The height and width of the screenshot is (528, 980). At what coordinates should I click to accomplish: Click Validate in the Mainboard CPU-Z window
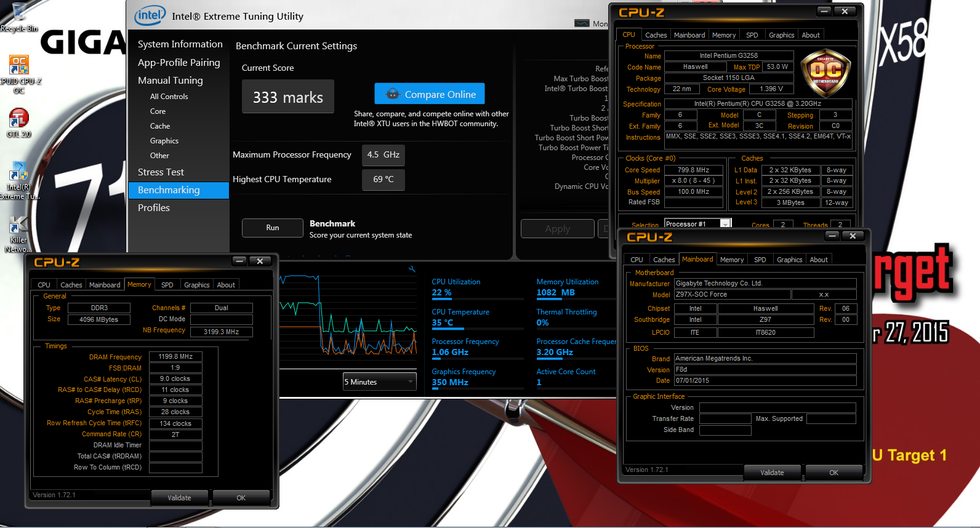pos(772,473)
